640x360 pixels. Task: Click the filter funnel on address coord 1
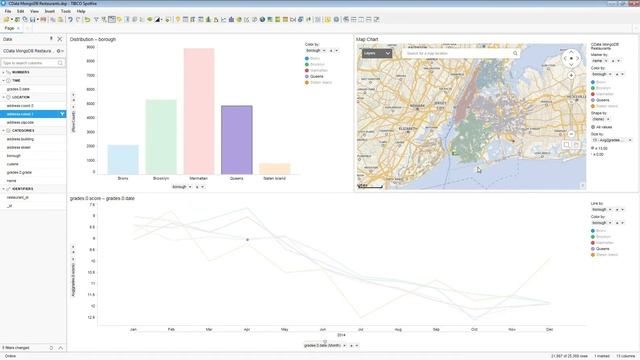pos(62,114)
